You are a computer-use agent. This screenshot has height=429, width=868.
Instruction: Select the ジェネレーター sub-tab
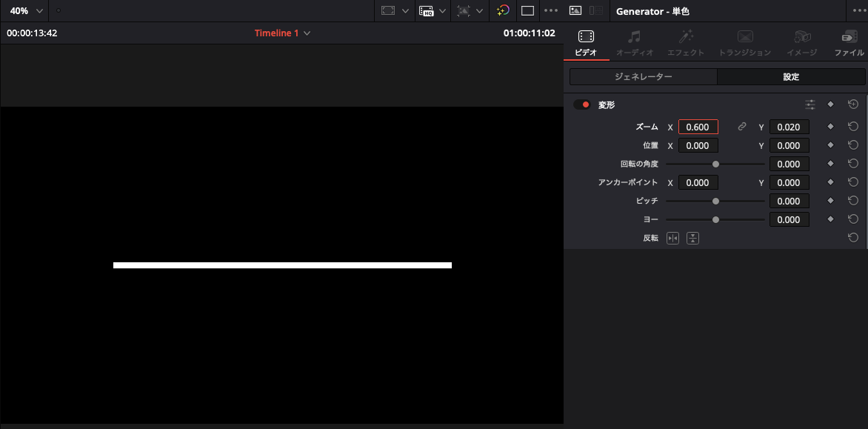(644, 77)
